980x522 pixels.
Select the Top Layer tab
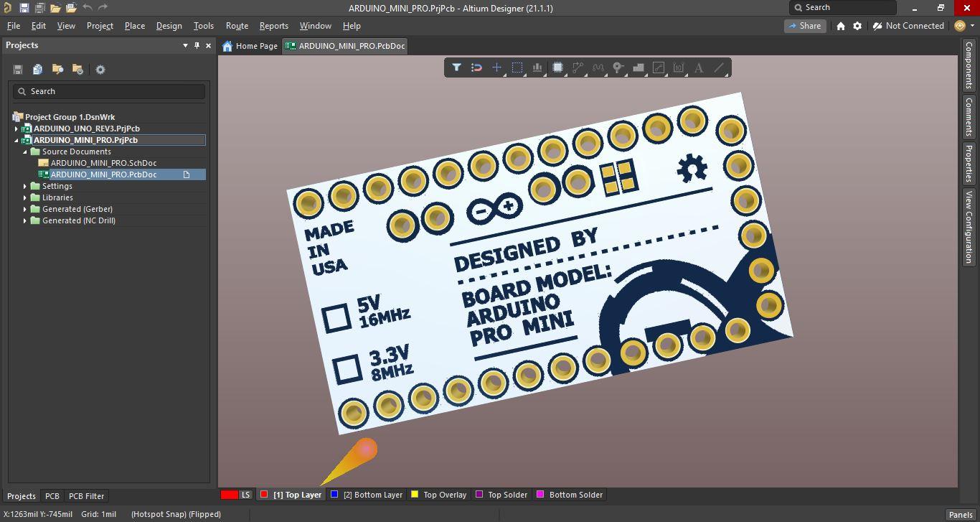tap(291, 495)
